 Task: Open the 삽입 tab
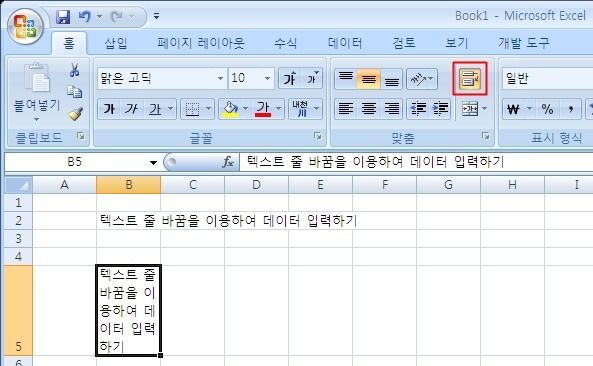point(115,43)
